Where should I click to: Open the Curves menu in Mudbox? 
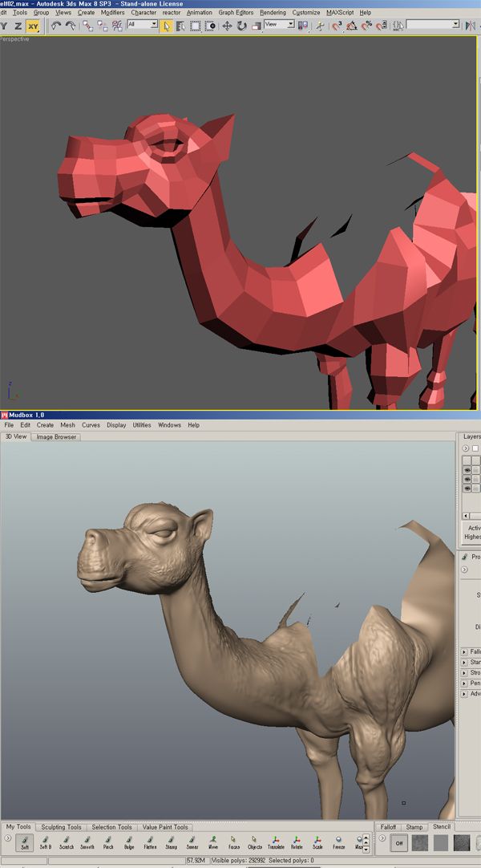91,425
